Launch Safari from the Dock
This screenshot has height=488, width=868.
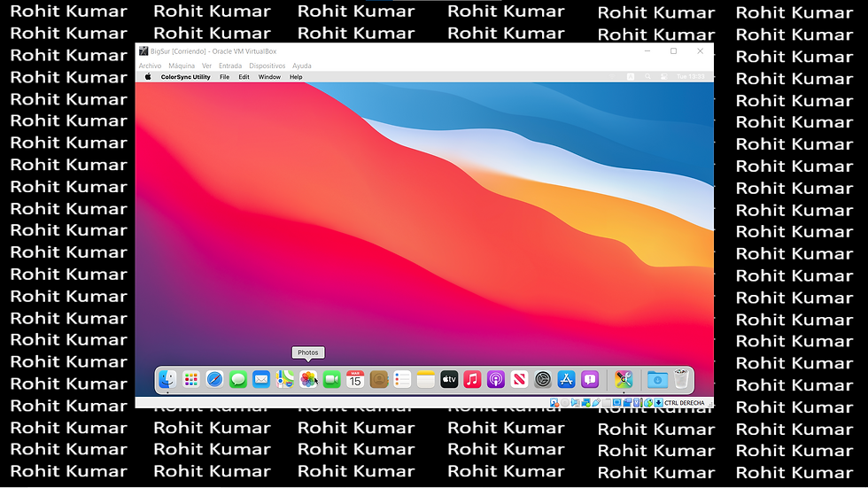[214, 380]
